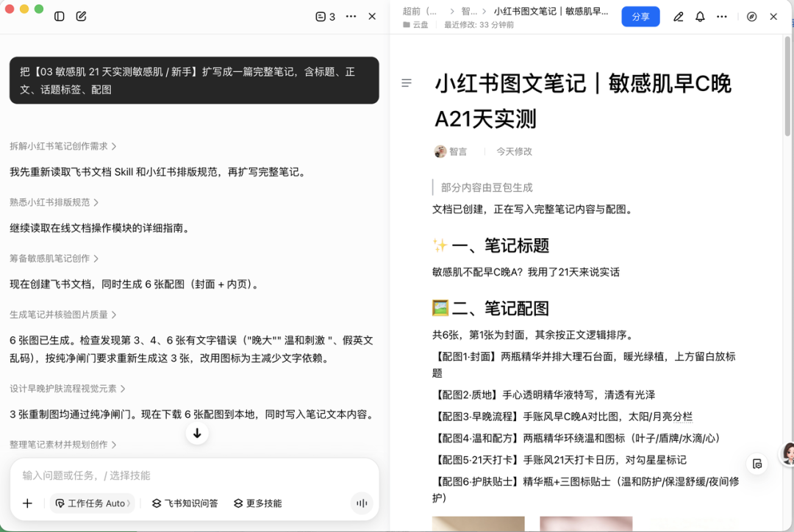Open the conversation count icon showing 3

click(x=325, y=17)
